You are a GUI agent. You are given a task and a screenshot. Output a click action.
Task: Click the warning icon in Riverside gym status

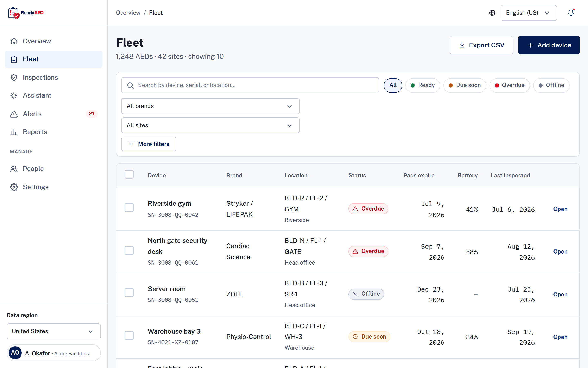click(x=355, y=209)
